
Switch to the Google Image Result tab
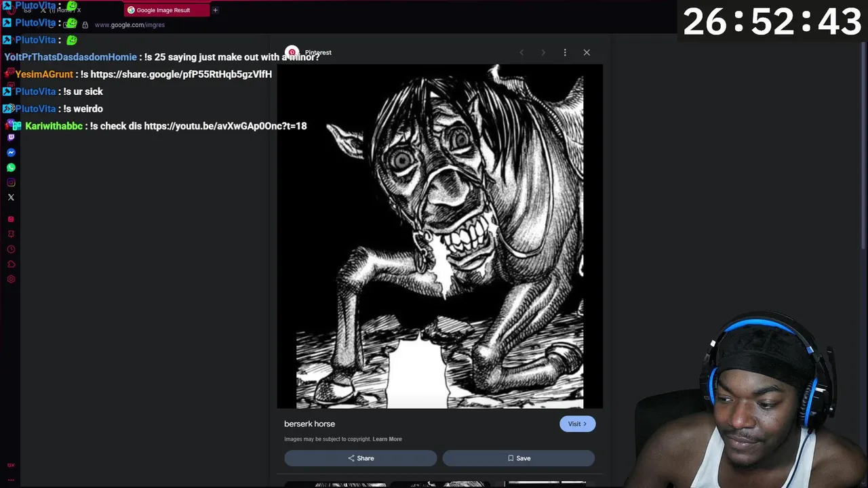[167, 10]
